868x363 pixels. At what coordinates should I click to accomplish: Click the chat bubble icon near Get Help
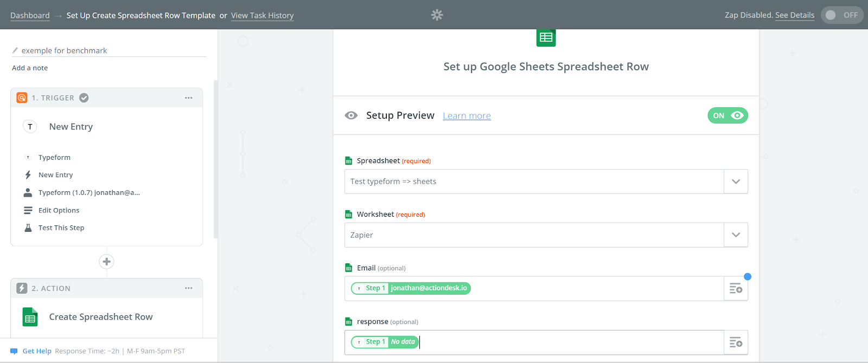click(14, 351)
